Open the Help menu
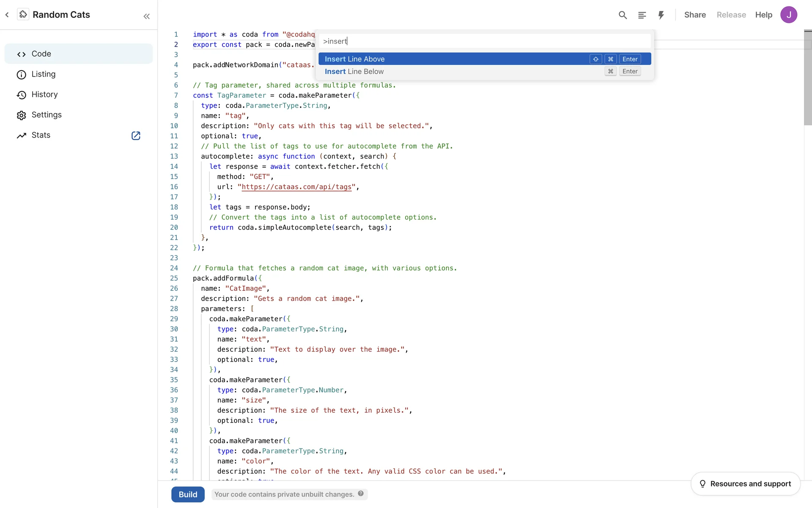 (x=763, y=15)
